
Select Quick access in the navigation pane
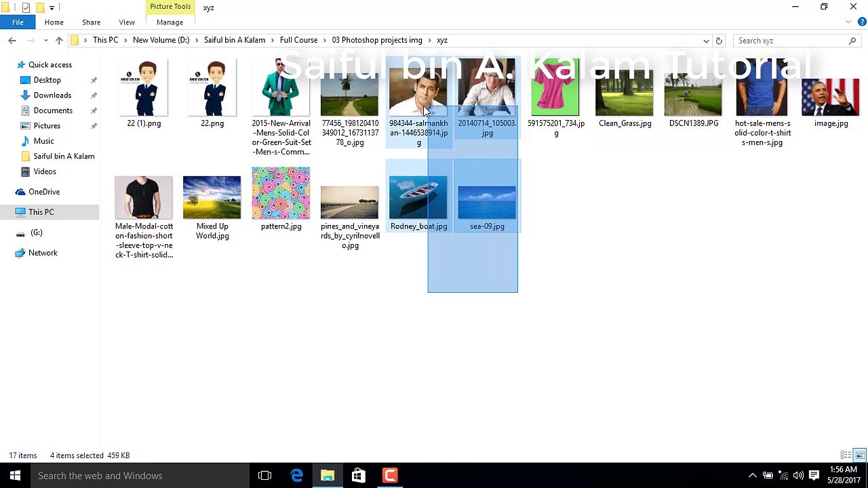pos(50,65)
